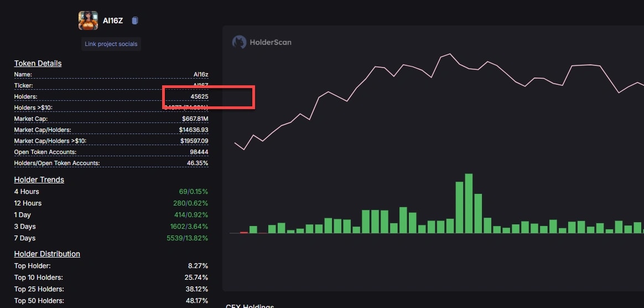Select the 4 Hours trend value 69/0.15%

tap(194, 192)
